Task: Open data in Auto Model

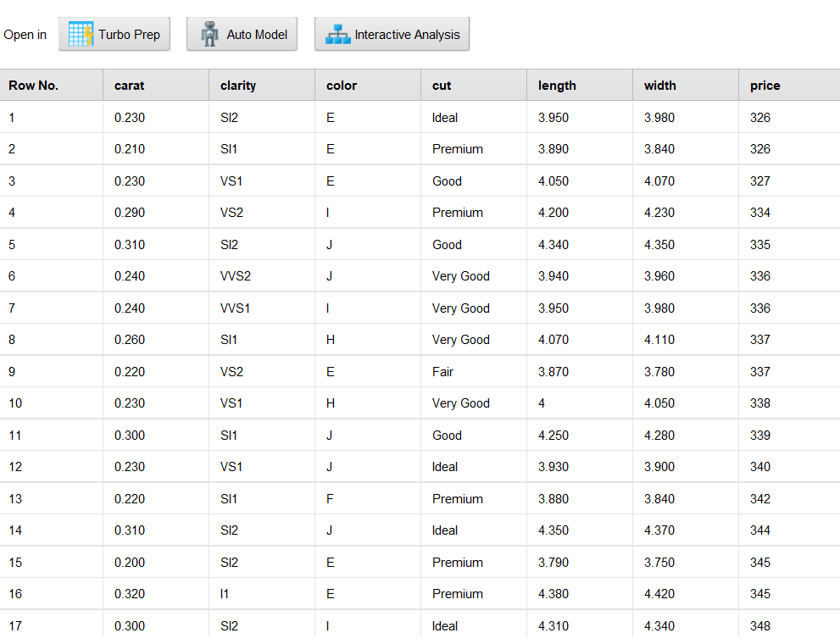Action: click(x=242, y=34)
